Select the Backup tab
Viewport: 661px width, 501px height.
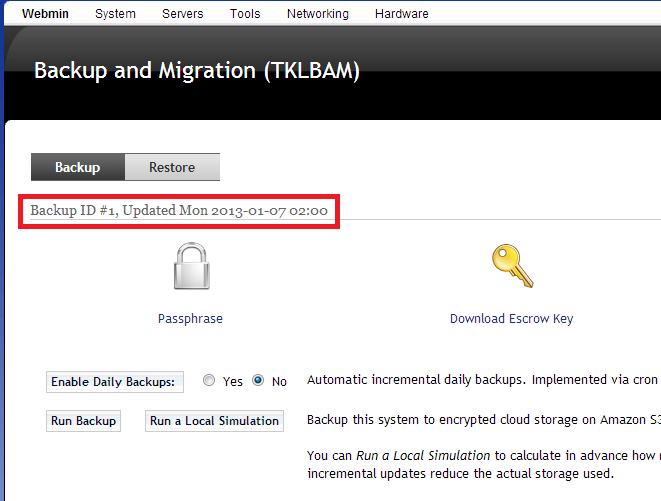(77, 167)
